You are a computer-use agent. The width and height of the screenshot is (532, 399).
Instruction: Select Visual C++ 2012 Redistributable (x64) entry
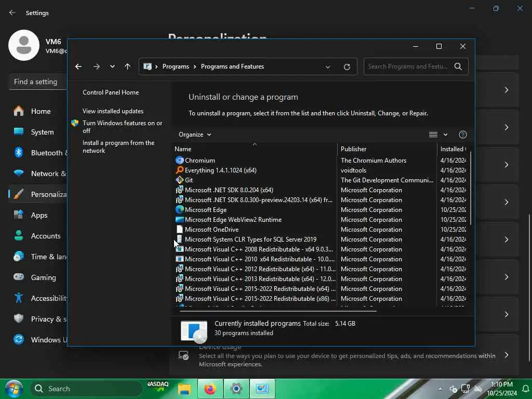[260, 269]
